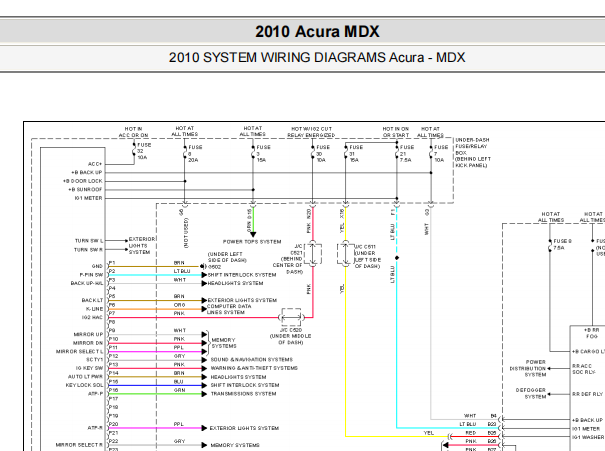Click "HOT W/IG2 CUT RELAY ENERGIZED" header
The height and width of the screenshot is (451, 605).
[311, 132]
